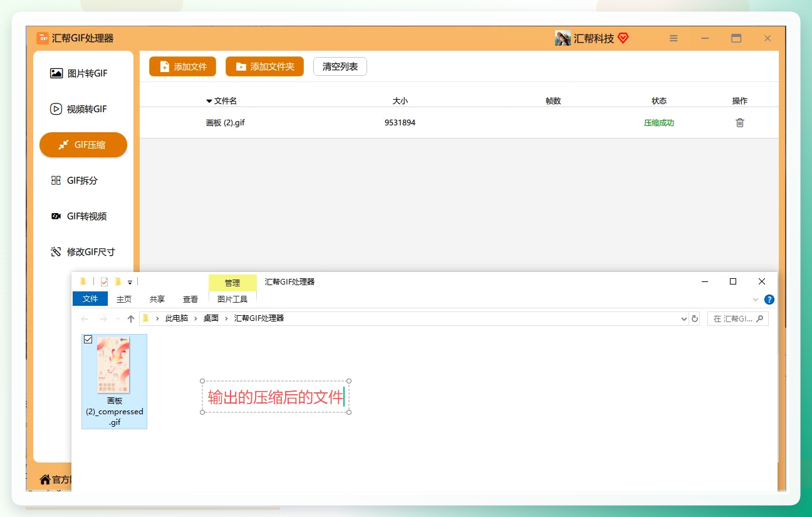Click the 汇帮科技 username text

click(594, 38)
